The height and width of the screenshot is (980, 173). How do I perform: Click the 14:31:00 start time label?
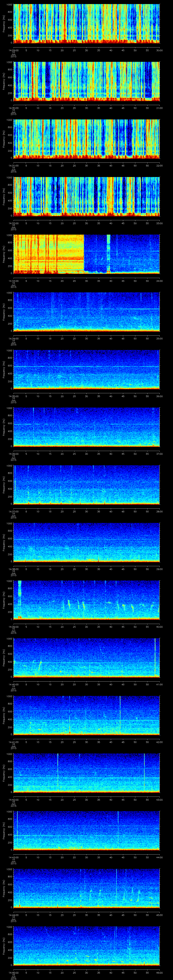point(13,166)
